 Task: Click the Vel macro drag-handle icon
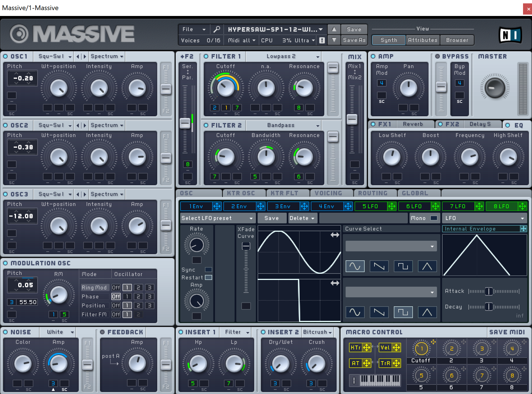396,348
